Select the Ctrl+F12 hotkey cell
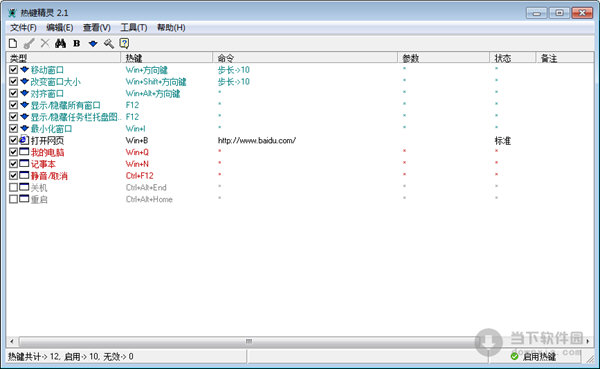The width and height of the screenshot is (600, 369). coord(140,176)
